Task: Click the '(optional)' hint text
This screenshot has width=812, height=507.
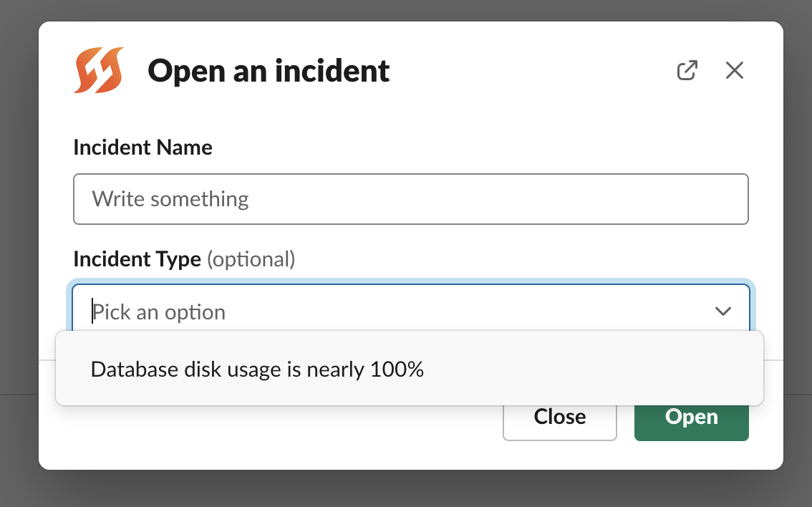Action: [x=251, y=259]
